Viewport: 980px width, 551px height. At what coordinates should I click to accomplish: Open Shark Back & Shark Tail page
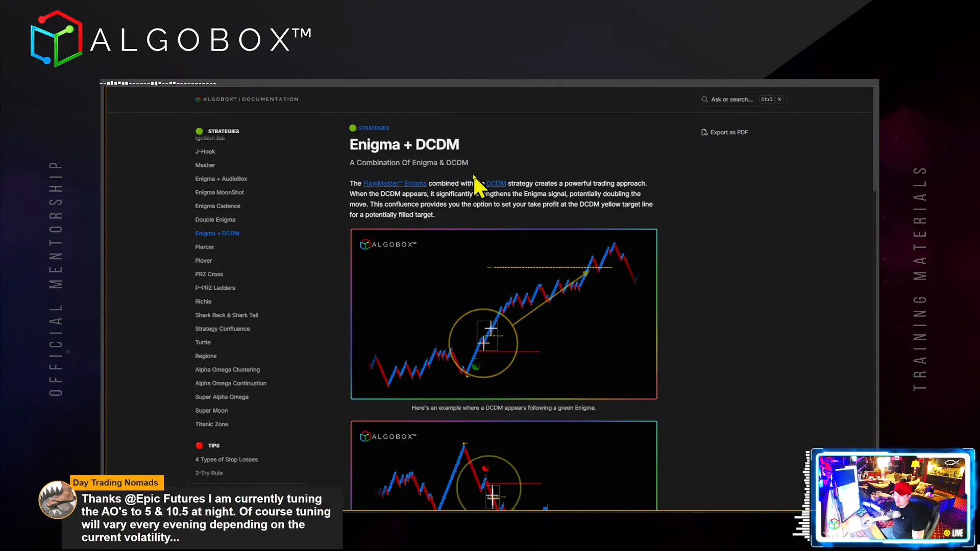pos(227,315)
